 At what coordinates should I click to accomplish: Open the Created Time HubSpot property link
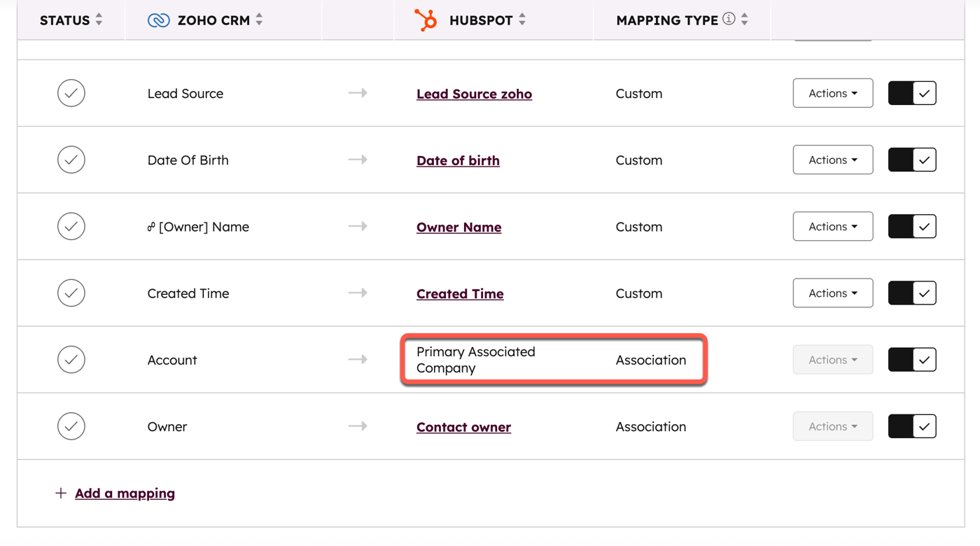click(x=460, y=293)
